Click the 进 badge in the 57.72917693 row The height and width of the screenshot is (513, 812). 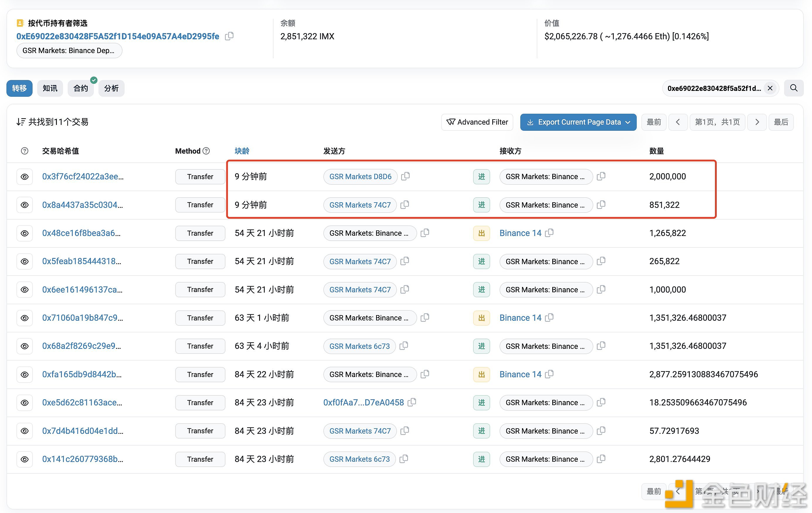pyautogui.click(x=482, y=431)
